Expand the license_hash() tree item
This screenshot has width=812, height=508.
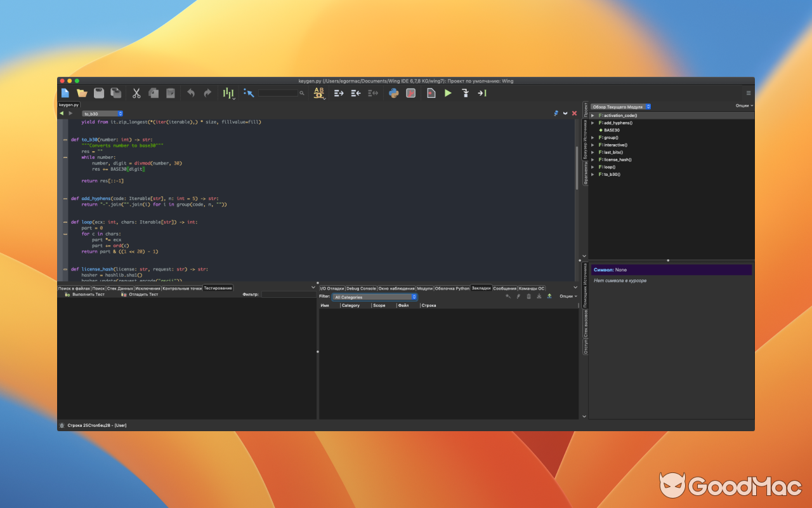(593, 159)
